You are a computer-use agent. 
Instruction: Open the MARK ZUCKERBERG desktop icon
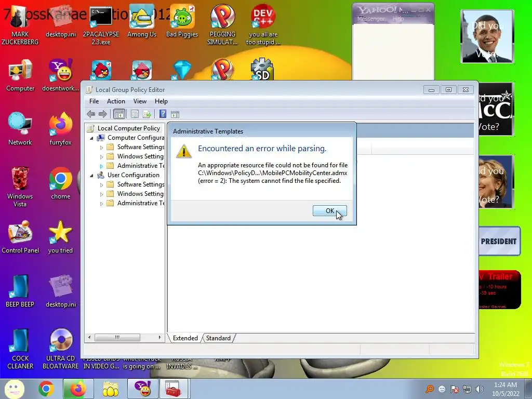click(x=20, y=25)
